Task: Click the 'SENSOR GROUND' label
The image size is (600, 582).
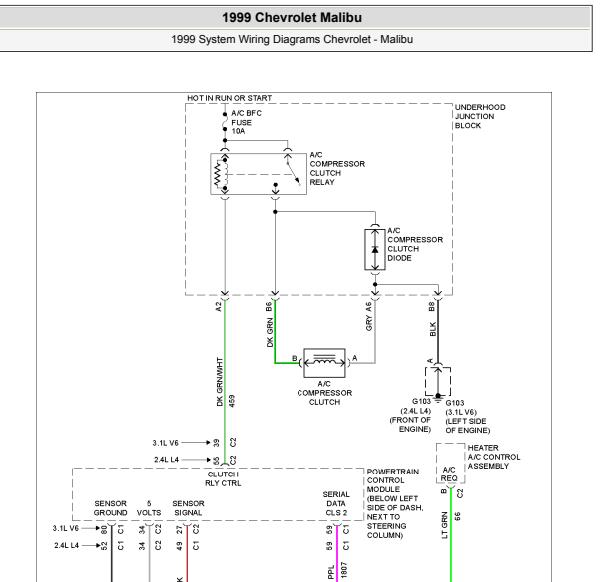Action: pos(111,508)
